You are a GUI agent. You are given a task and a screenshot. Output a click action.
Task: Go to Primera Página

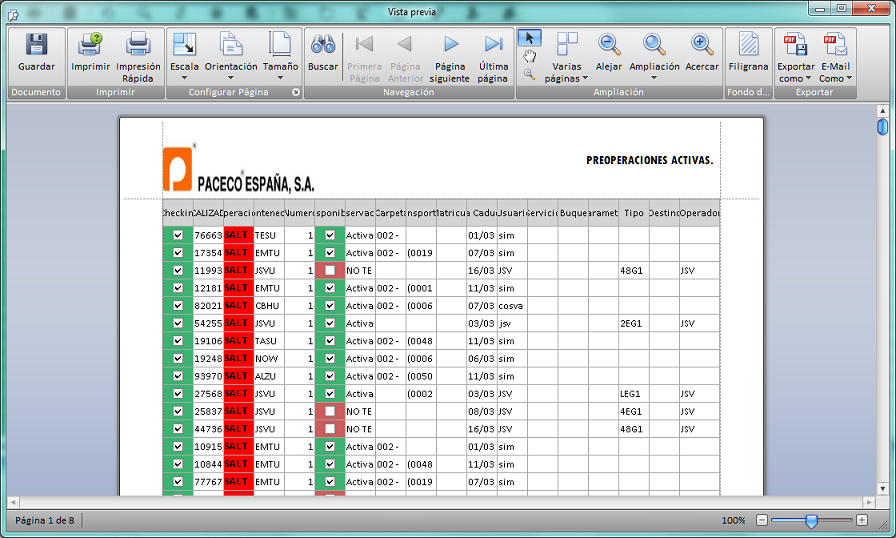tap(364, 57)
